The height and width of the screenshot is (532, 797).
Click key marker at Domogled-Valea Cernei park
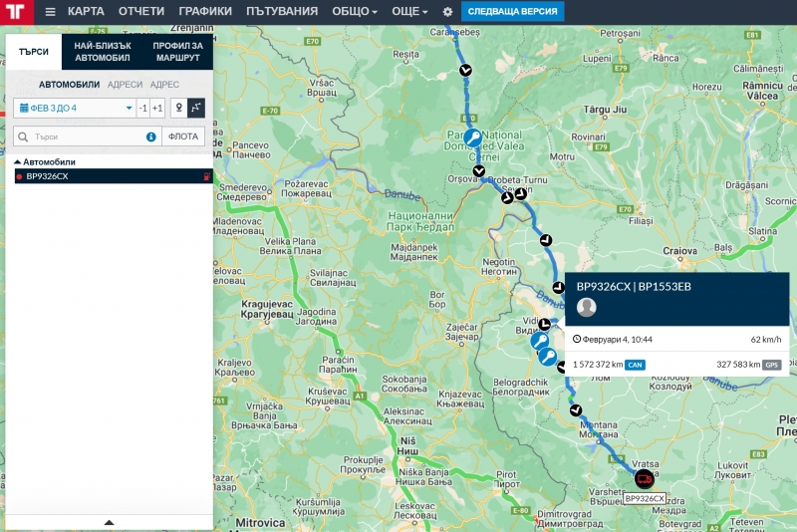472,137
